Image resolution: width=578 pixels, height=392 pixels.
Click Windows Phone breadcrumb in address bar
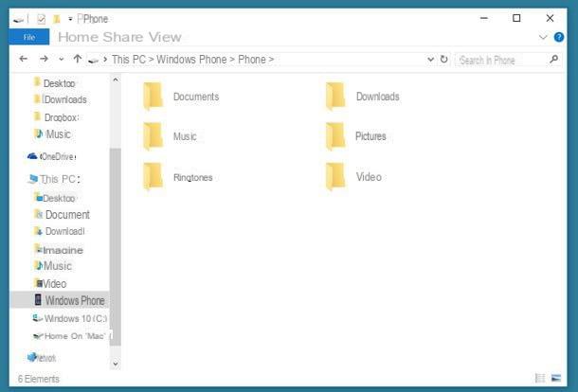(191, 60)
